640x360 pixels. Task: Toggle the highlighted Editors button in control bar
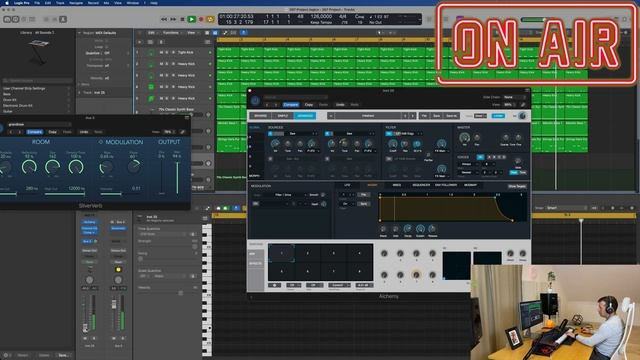tap(63, 19)
